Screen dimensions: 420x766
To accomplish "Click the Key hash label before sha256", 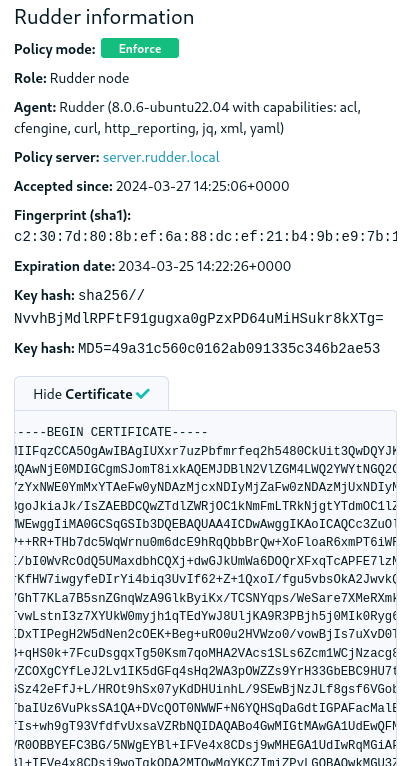I will (x=45, y=296).
